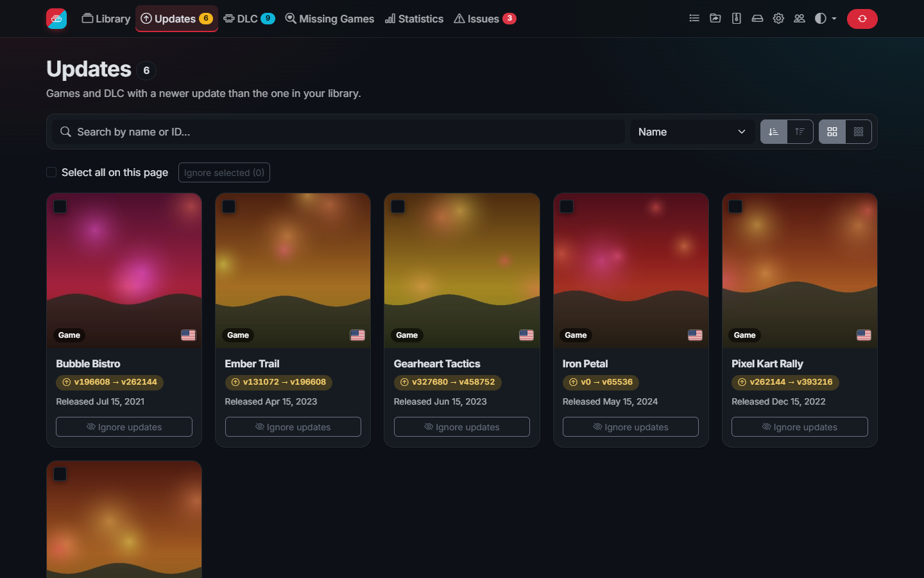Open the DLC tab
Image resolution: width=924 pixels, height=578 pixels.
pos(249,19)
